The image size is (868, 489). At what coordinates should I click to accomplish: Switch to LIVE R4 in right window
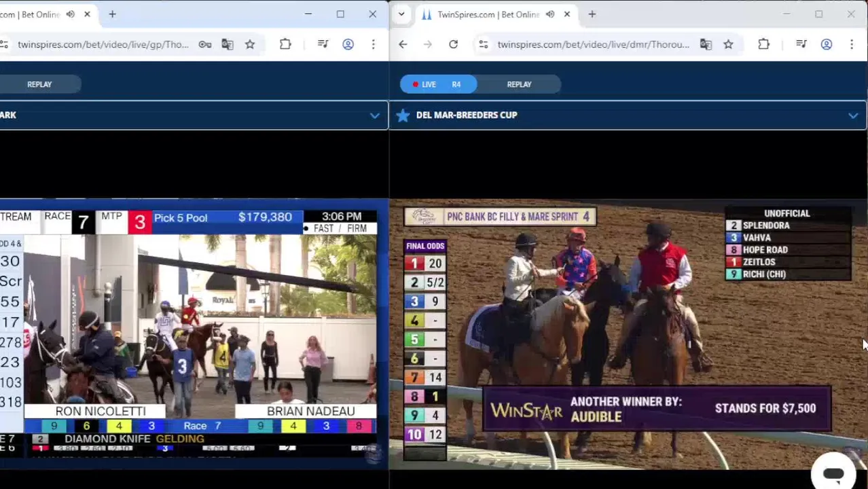click(438, 84)
